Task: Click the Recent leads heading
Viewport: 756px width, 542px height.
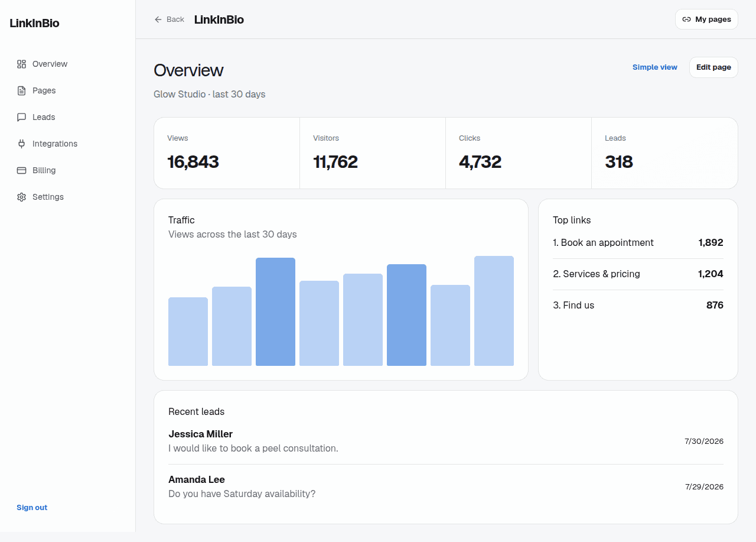Action: (197, 412)
